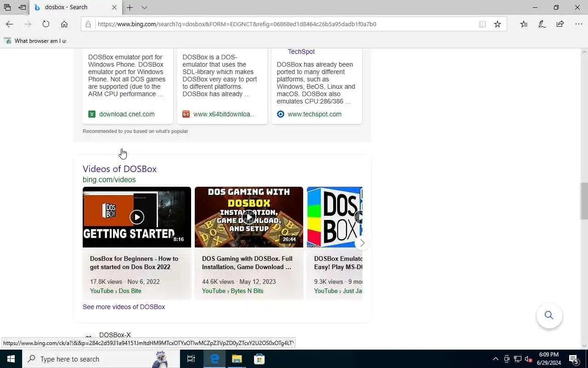Play DOSBox Emulator video thumbnail

[x=334, y=217]
